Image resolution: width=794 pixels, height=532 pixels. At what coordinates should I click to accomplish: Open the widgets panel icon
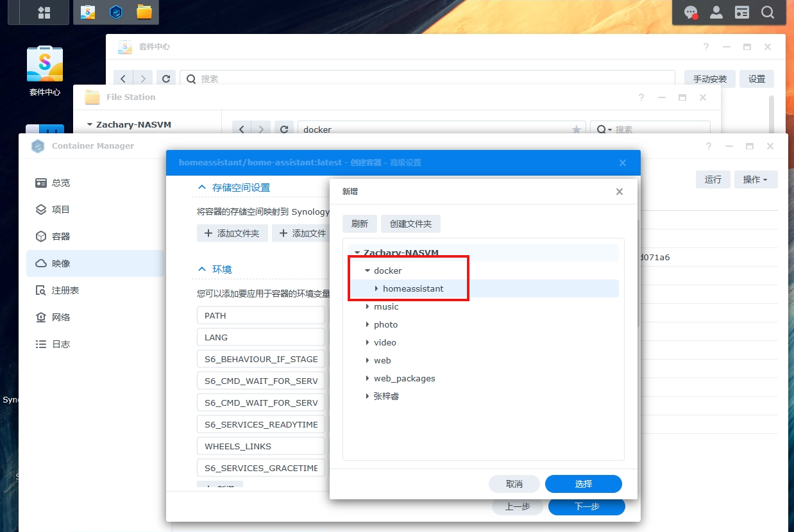(x=742, y=12)
